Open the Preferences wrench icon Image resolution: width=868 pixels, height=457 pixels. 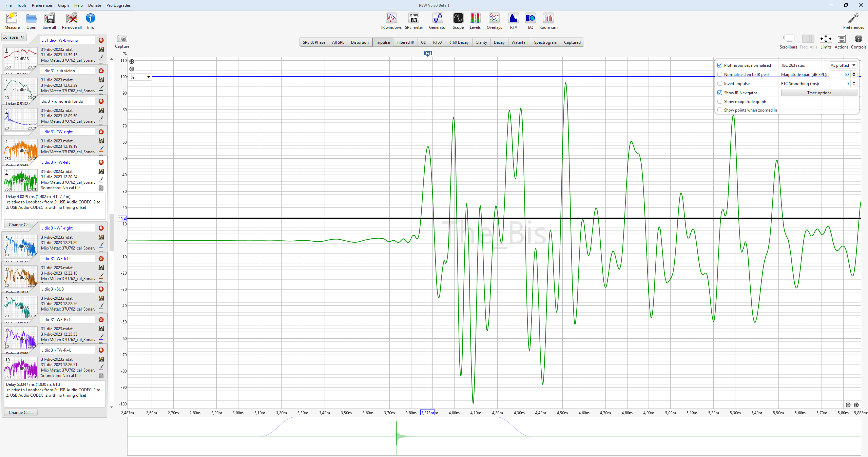tap(853, 21)
